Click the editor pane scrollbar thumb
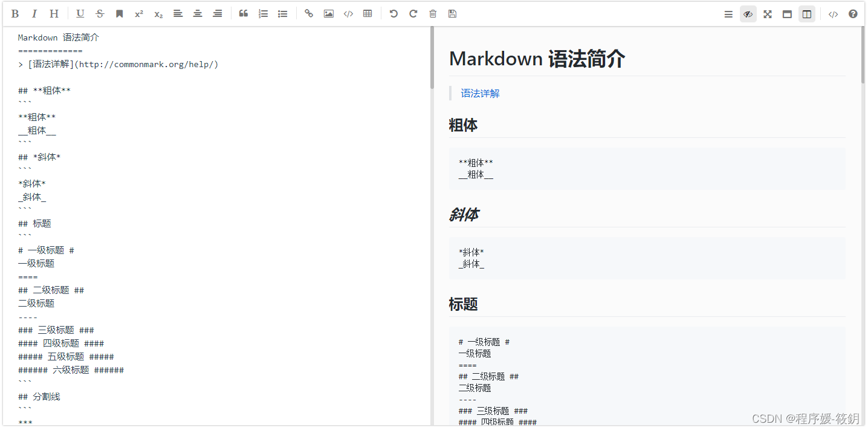Image resolution: width=868 pixels, height=430 pixels. click(x=432, y=57)
